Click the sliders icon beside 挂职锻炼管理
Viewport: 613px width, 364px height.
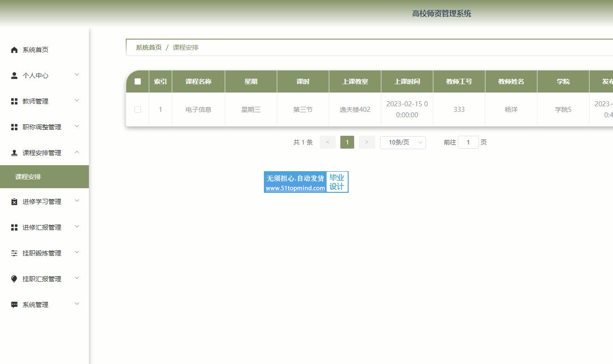click(x=14, y=253)
